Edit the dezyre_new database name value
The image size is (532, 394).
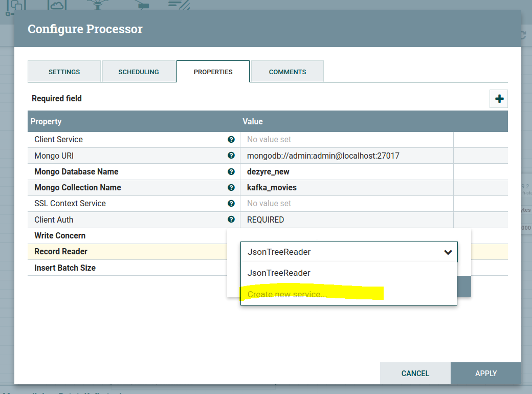tap(268, 172)
